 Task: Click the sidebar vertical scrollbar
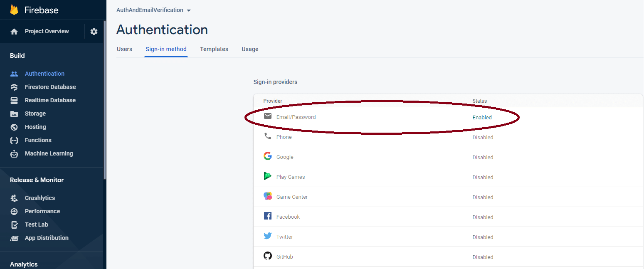[x=105, y=100]
